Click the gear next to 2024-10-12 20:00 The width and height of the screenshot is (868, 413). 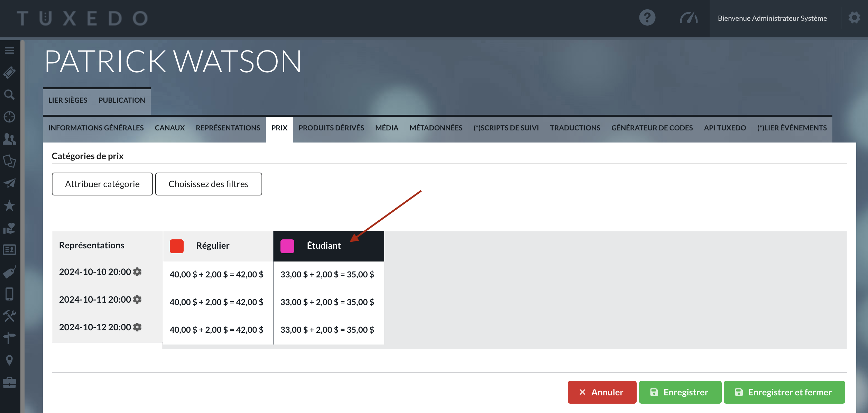click(137, 327)
